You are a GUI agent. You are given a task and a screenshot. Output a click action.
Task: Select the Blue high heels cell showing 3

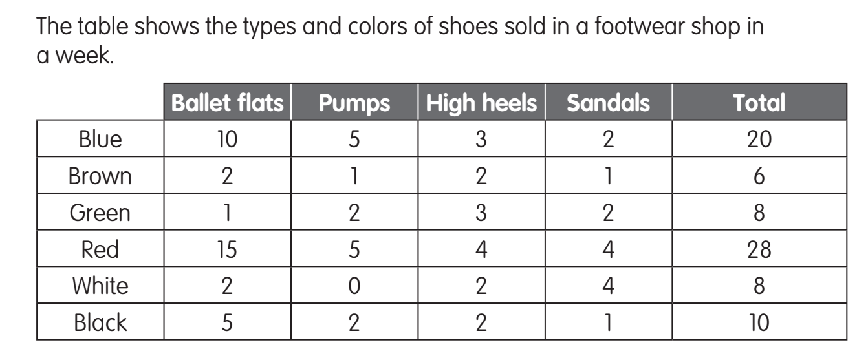[481, 140]
